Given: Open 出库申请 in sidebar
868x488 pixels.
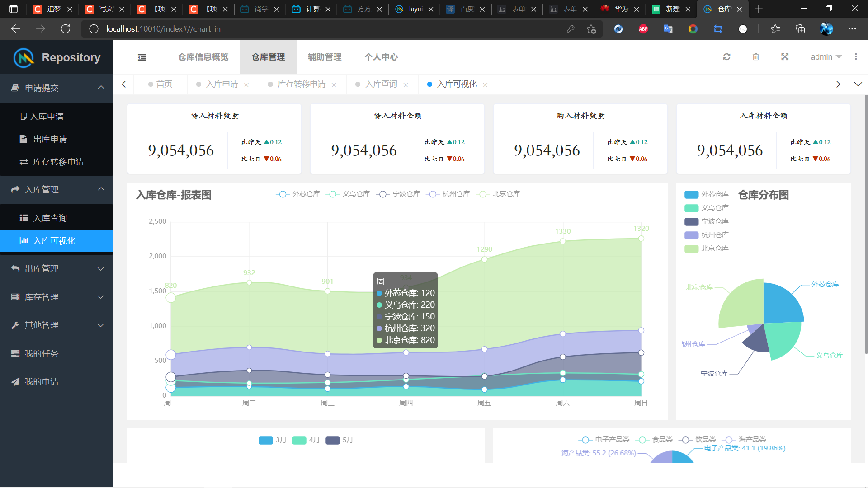Looking at the screenshot, I should tap(50, 139).
